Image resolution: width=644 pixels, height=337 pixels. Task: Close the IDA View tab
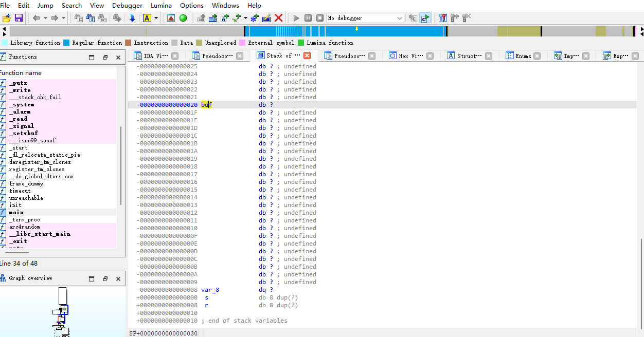coord(175,56)
